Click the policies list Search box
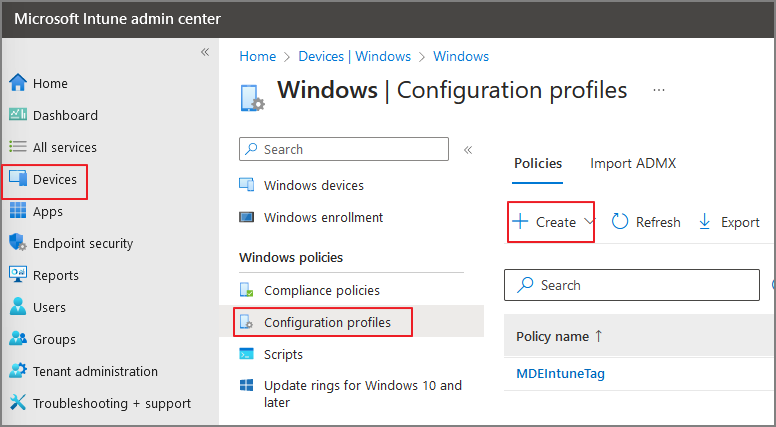776x427 pixels. (x=632, y=285)
